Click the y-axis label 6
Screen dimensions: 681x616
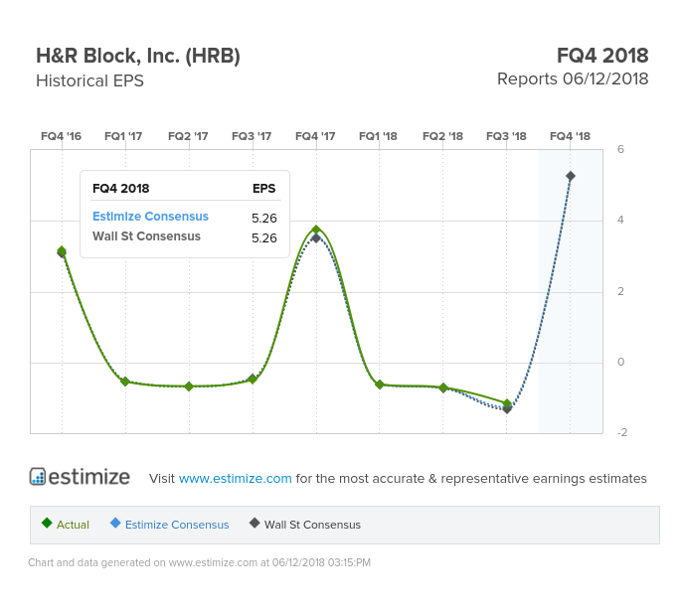pyautogui.click(x=620, y=149)
